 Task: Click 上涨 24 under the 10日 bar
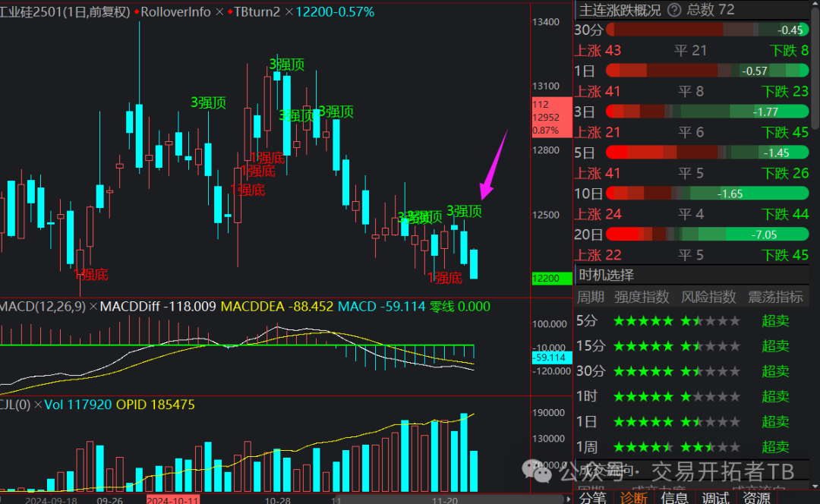tap(598, 214)
